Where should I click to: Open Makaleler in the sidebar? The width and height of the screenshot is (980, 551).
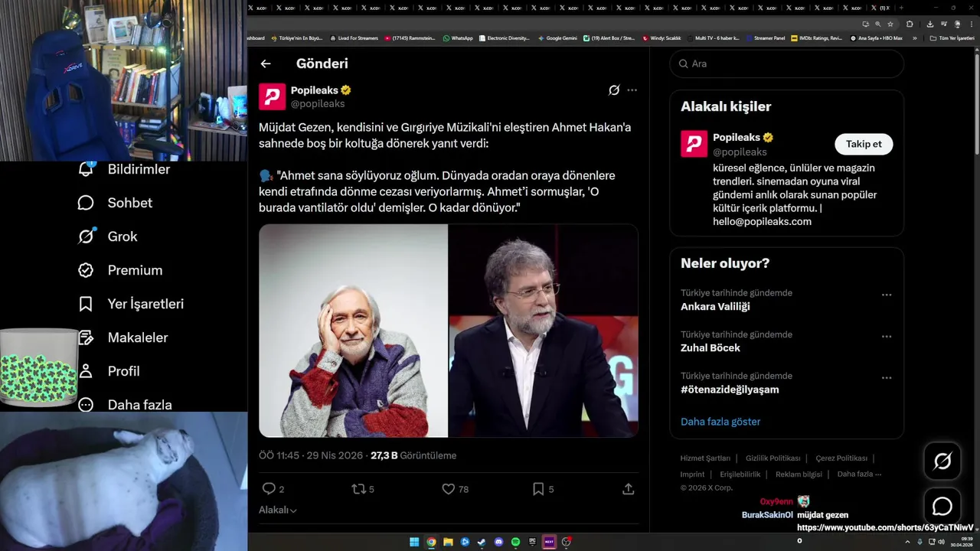(x=122, y=337)
